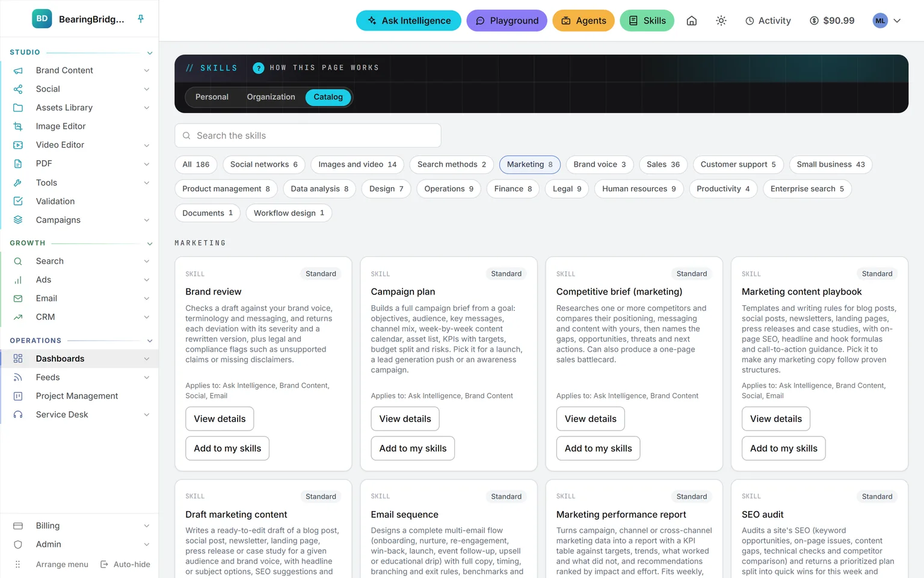The height and width of the screenshot is (578, 924).
Task: Open the Playground button
Action: (x=507, y=20)
